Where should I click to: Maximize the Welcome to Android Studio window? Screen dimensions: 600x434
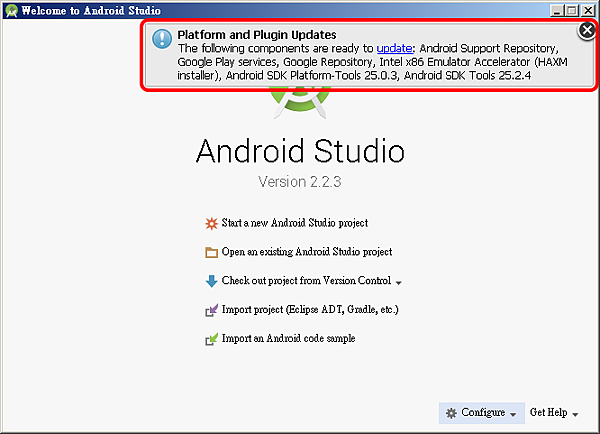572,10
